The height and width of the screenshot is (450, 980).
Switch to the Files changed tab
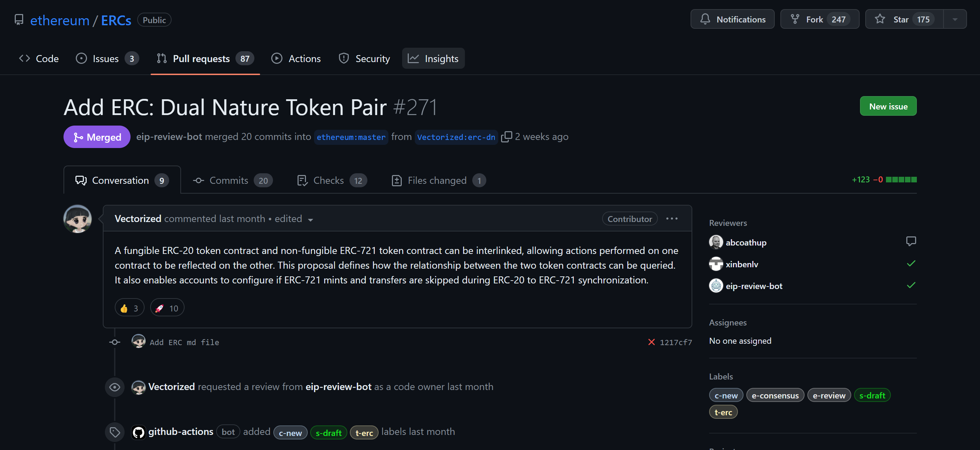(438, 180)
